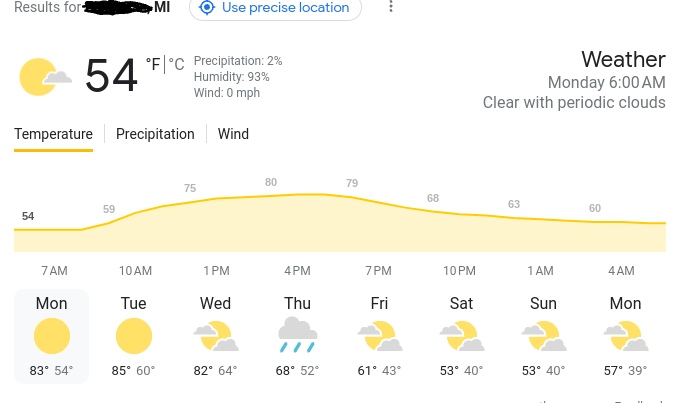Click Friday's partly cloudy icon
This screenshot has width=683, height=403.
pos(380,336)
